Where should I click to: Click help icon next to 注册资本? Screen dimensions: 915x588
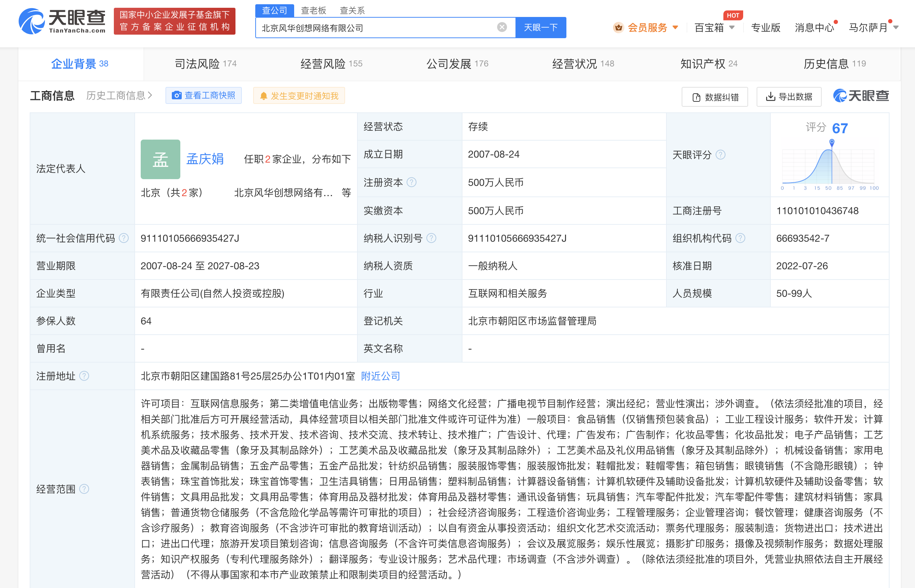coord(412,182)
